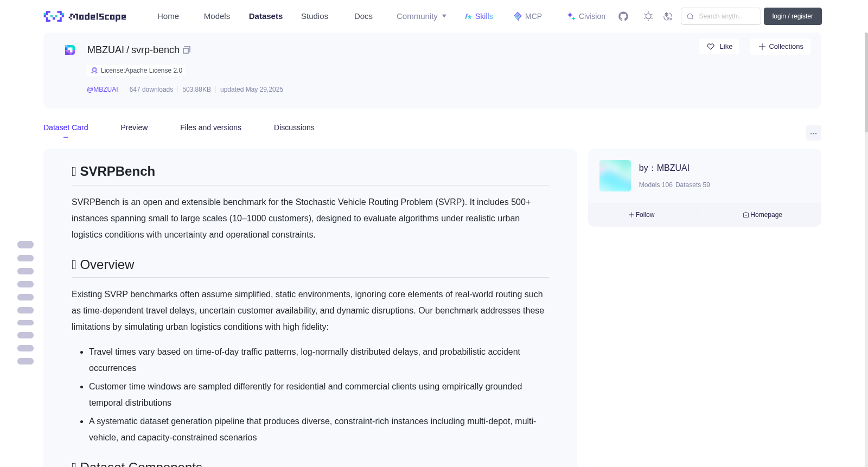Image resolution: width=868 pixels, height=467 pixels.
Task: Open the Skills link
Action: 479,16
